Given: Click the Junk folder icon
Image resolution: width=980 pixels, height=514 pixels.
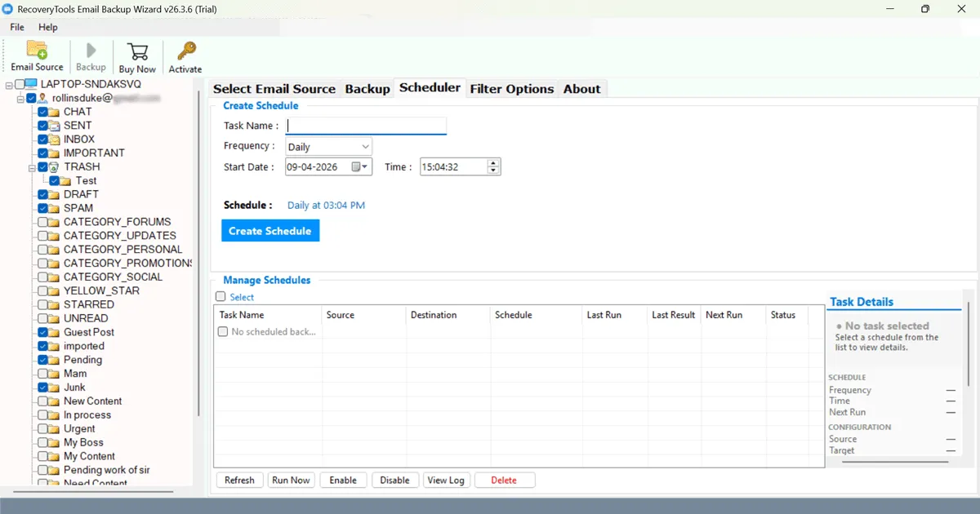Looking at the screenshot, I should (x=56, y=388).
